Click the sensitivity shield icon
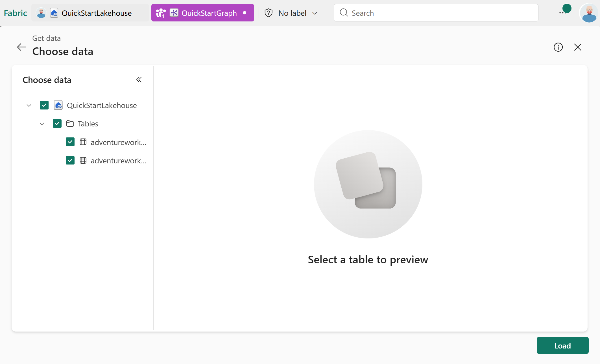The width and height of the screenshot is (600, 364). [269, 13]
